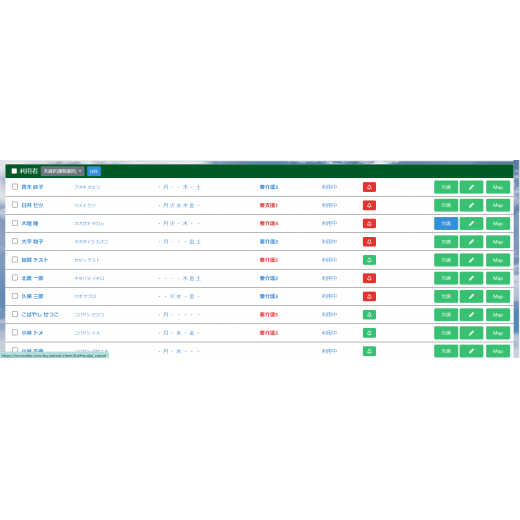
Task: Open the gray dropdown in the 利用者 header
Action: 62,171
